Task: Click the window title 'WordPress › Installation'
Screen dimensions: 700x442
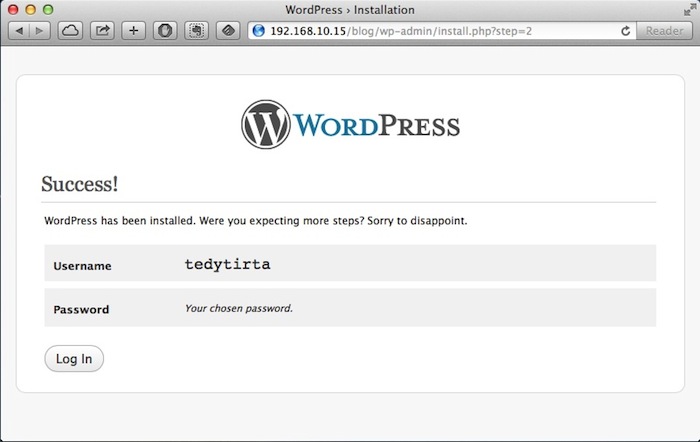Action: (x=350, y=9)
